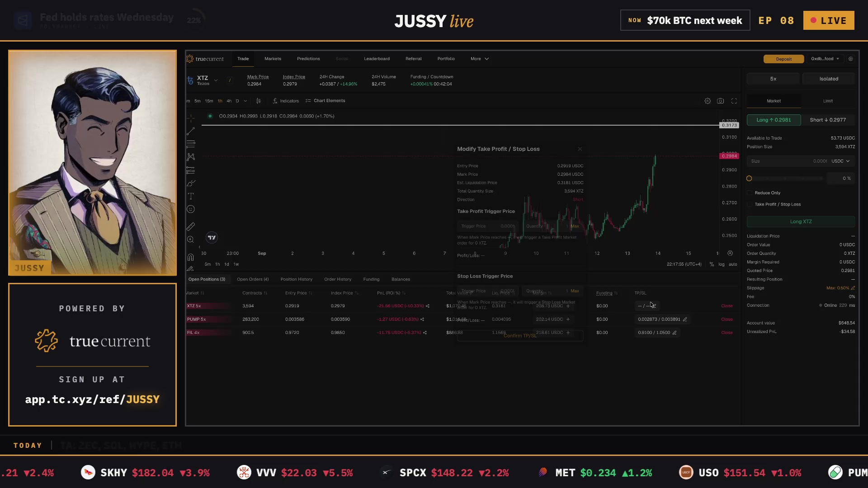Screen dimensions: 868x488
Task: Select the ruler measure tool
Action: [x=191, y=226]
